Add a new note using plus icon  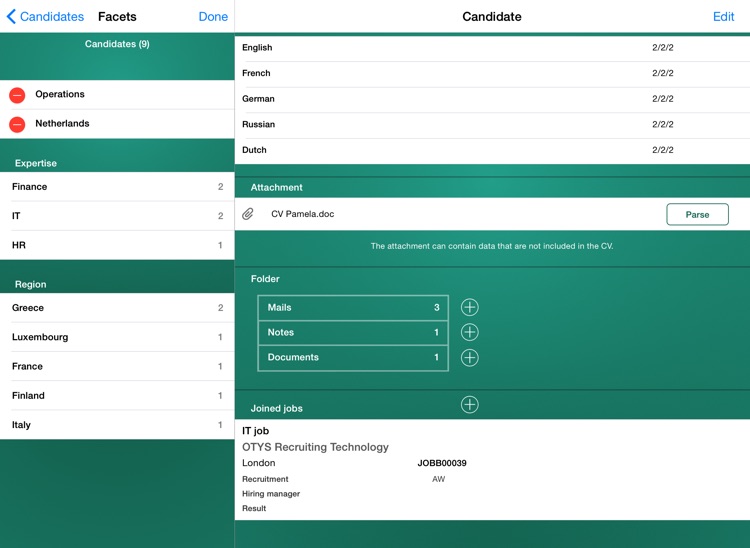tap(469, 333)
